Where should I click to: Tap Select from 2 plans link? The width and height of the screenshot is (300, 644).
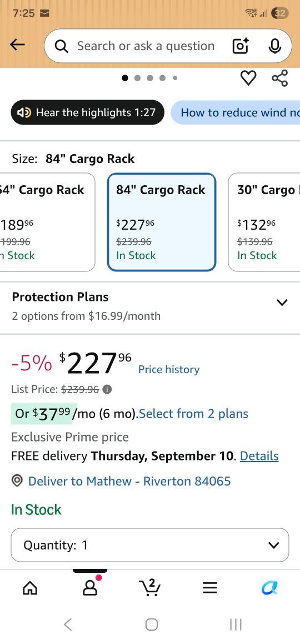tap(194, 413)
